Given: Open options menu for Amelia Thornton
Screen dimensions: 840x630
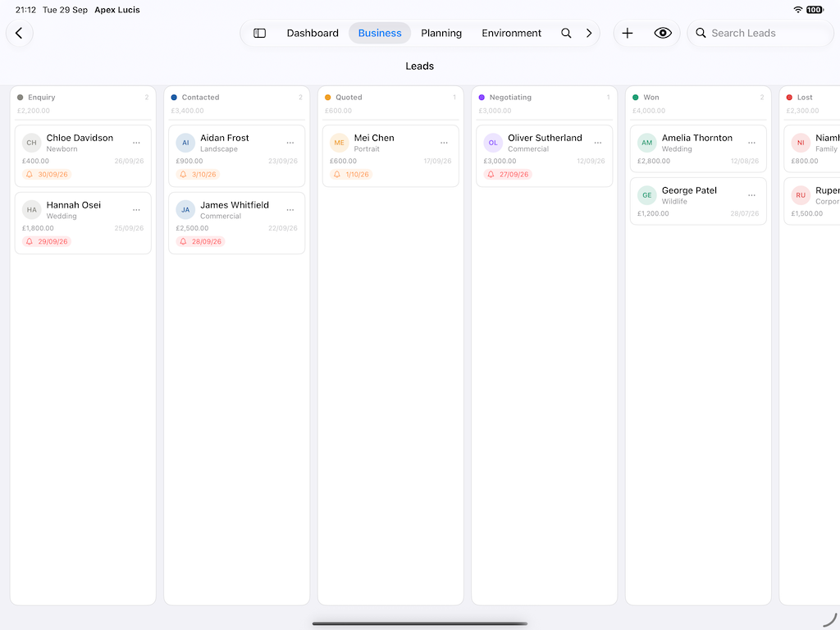Looking at the screenshot, I should tap(751, 143).
